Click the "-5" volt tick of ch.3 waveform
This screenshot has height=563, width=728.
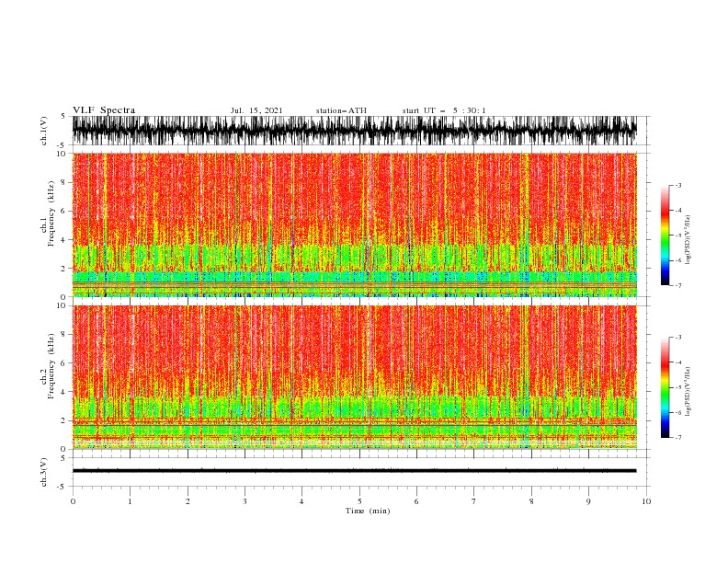(x=62, y=487)
